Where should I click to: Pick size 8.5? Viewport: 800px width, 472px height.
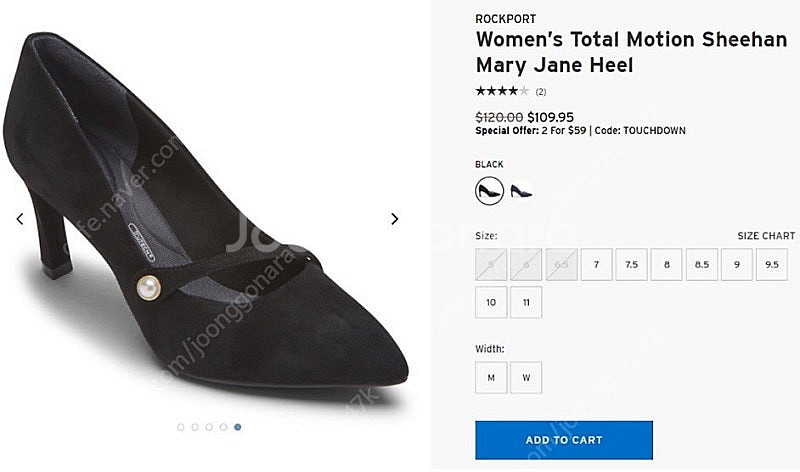click(701, 265)
